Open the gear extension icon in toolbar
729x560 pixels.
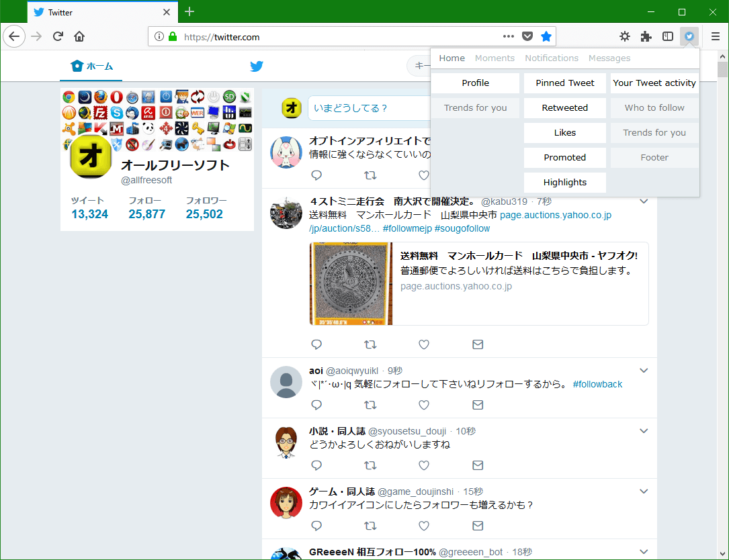[624, 36]
